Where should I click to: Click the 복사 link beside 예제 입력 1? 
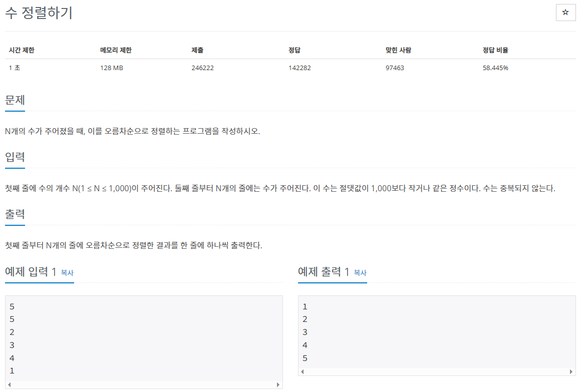tap(67, 273)
